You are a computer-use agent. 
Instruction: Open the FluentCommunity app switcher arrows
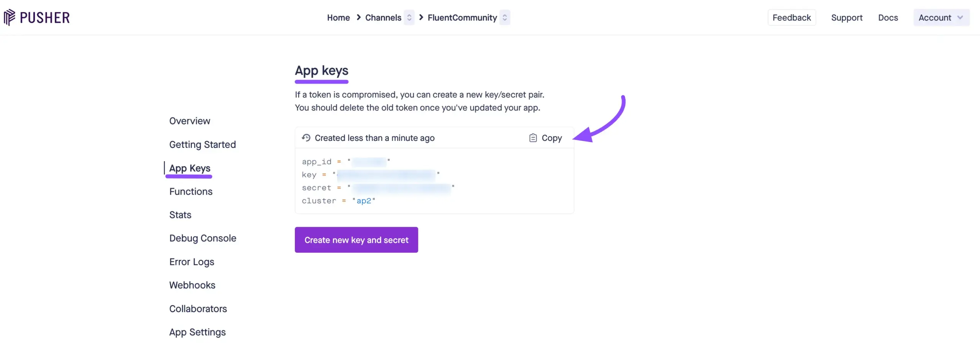[x=505, y=18]
